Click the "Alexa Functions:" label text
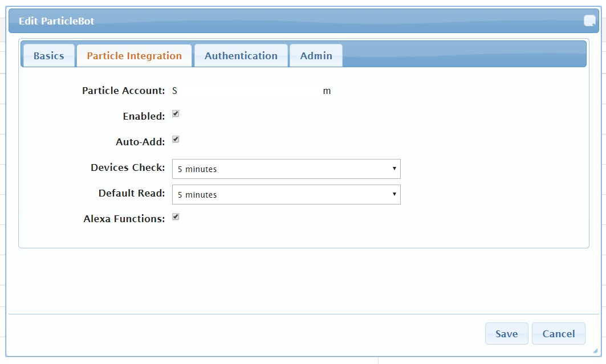Image resolution: width=606 pixels, height=364 pixels. [124, 219]
